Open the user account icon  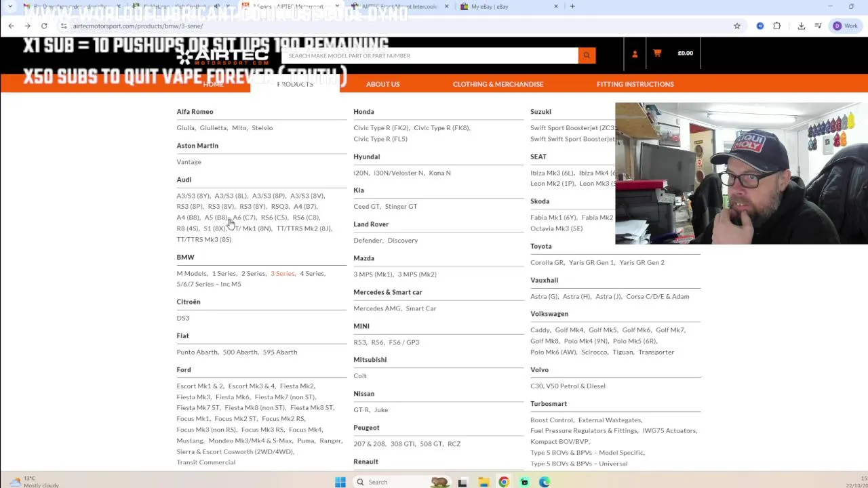click(635, 54)
